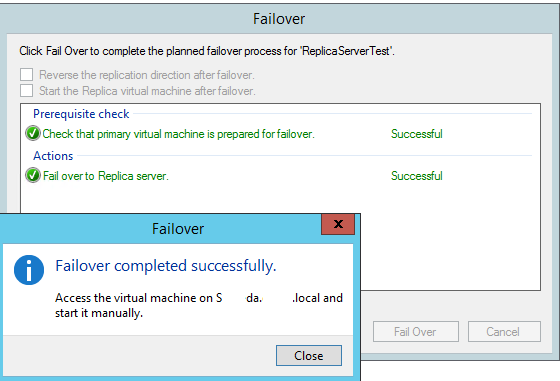Click the Cancel button

(x=504, y=332)
